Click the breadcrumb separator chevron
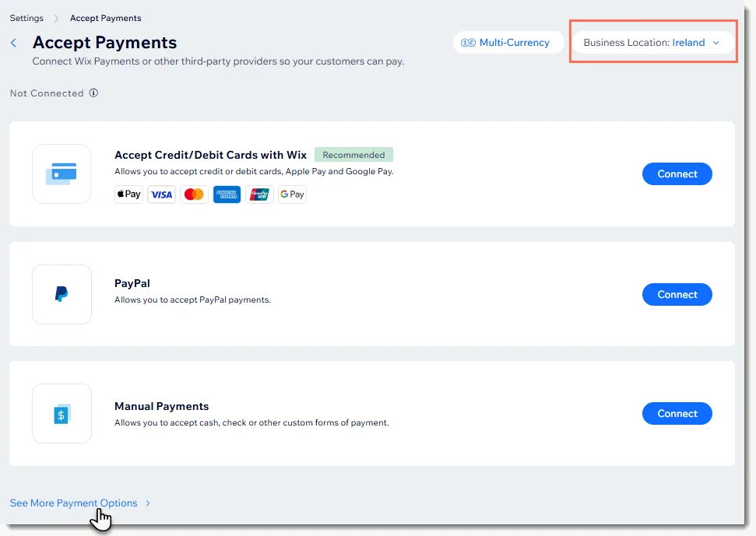Viewport: 756px width, 536px height. 56,19
